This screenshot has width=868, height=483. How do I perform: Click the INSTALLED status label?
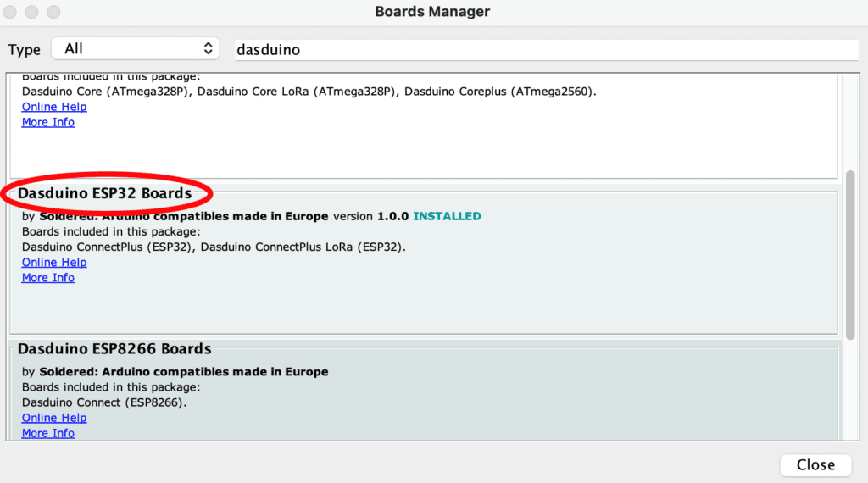pos(447,216)
